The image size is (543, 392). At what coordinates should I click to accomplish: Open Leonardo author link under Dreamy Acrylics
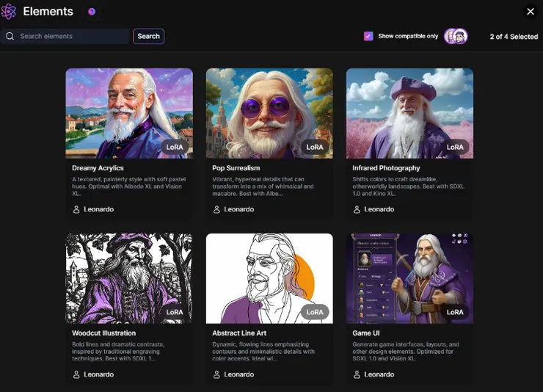(x=99, y=209)
